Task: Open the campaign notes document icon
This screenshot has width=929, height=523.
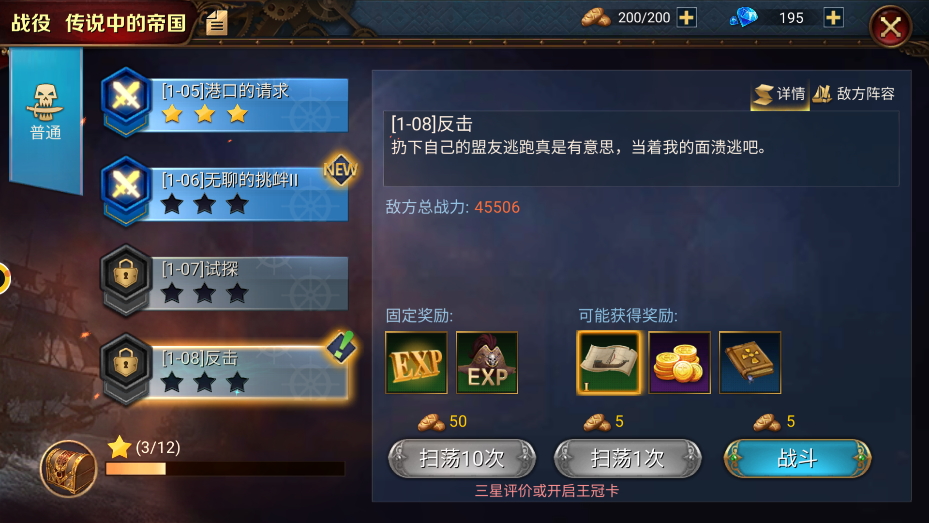Action: click(x=217, y=23)
